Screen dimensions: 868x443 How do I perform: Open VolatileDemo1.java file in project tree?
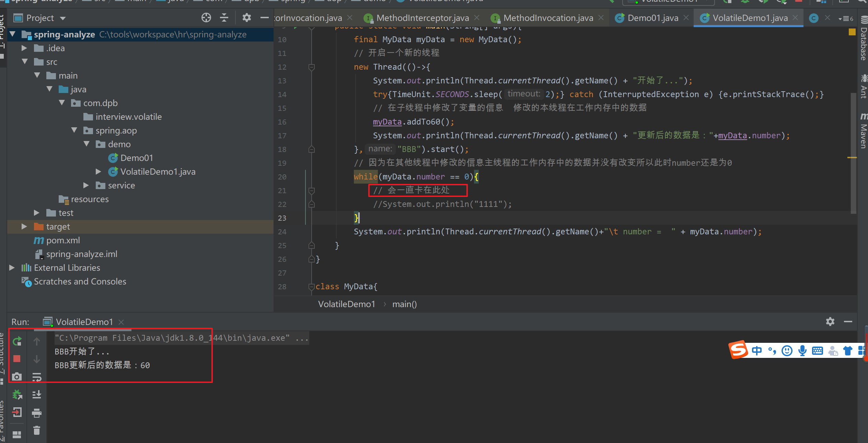[x=158, y=172]
